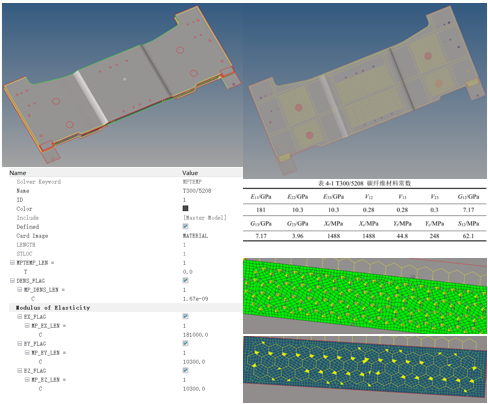The height and width of the screenshot is (404, 488).
Task: Click the green meshed honeycomb strip image
Action: pos(365,296)
